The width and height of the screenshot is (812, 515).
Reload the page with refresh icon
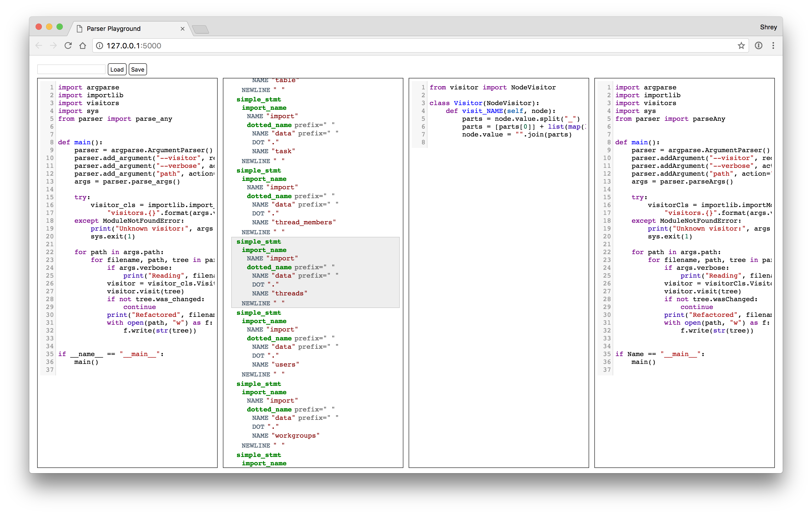pos(68,45)
